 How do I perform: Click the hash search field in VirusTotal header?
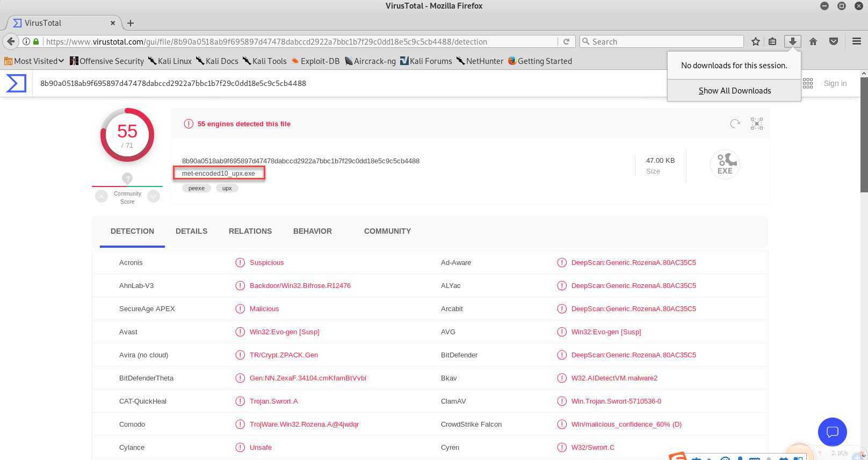(349, 83)
